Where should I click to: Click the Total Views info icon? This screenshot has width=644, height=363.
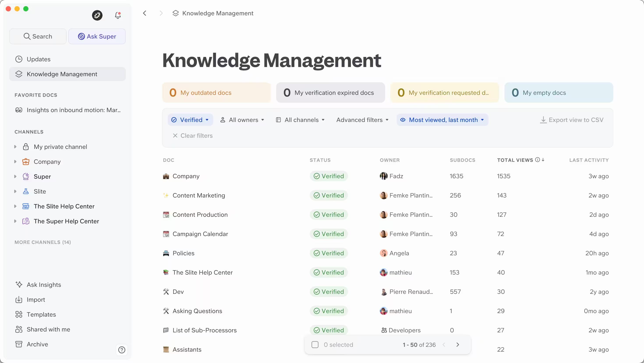(x=537, y=160)
